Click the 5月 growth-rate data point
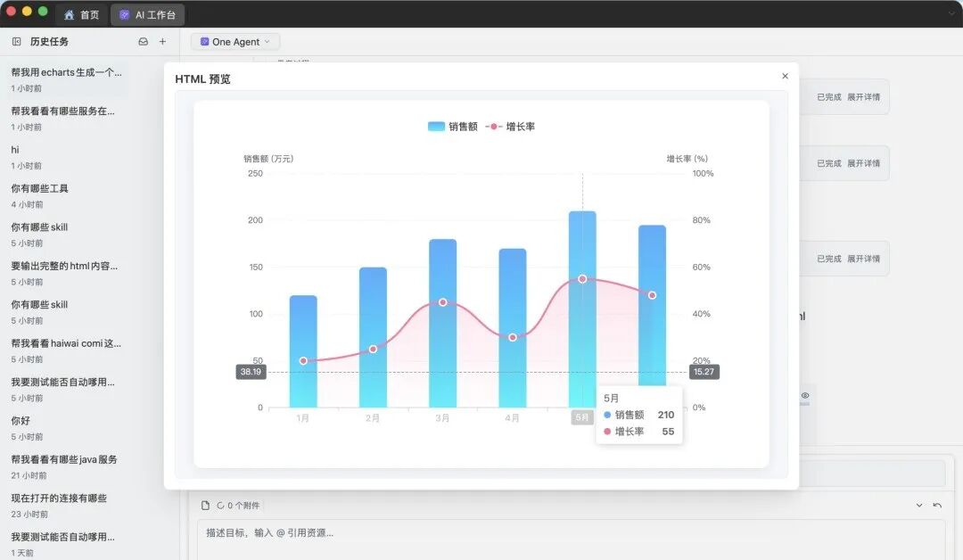The image size is (963, 560). pos(582,279)
